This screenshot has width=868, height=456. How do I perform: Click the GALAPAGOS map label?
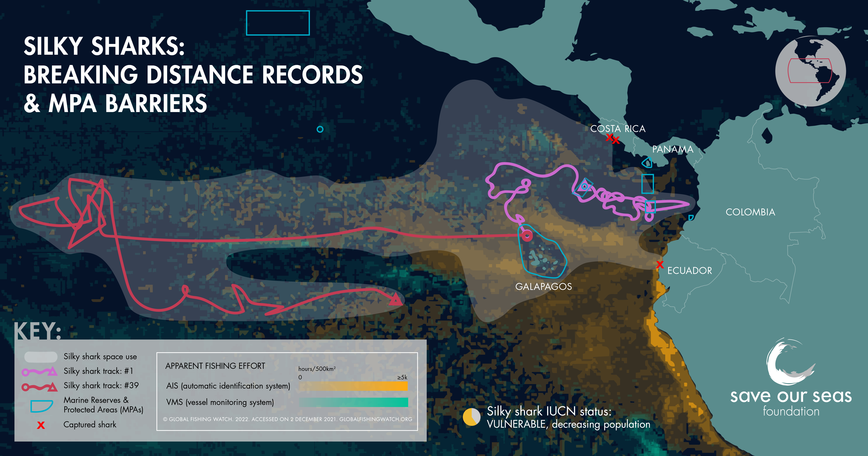tap(544, 287)
